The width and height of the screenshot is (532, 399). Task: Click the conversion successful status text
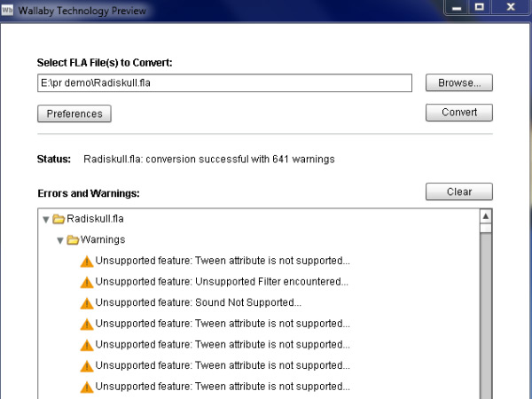point(209,159)
